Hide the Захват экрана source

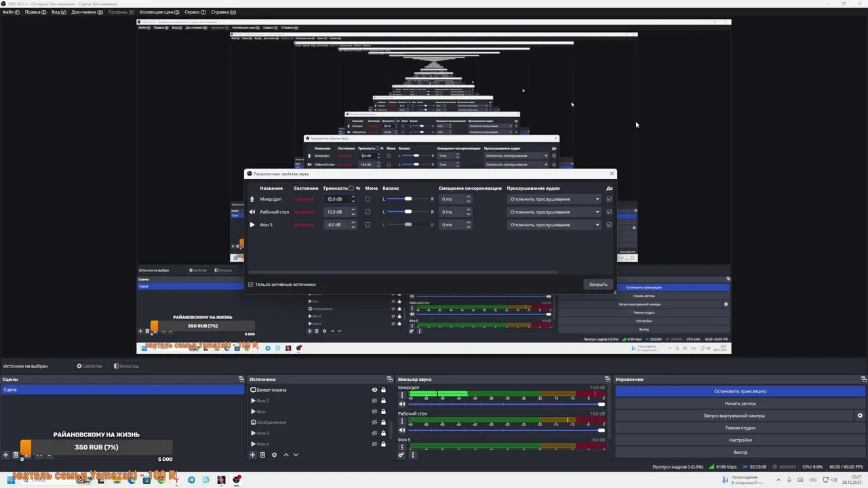(x=374, y=390)
